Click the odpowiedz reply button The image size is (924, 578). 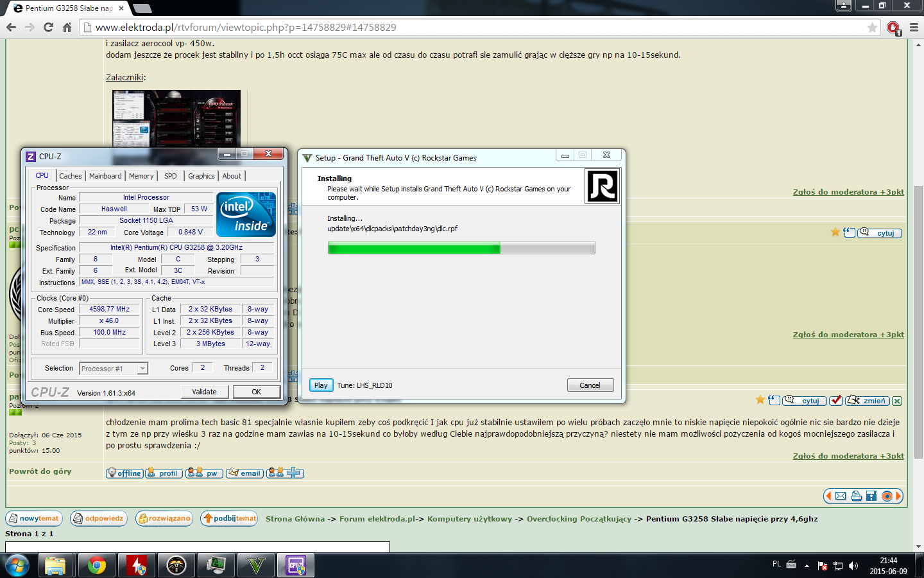tap(99, 518)
